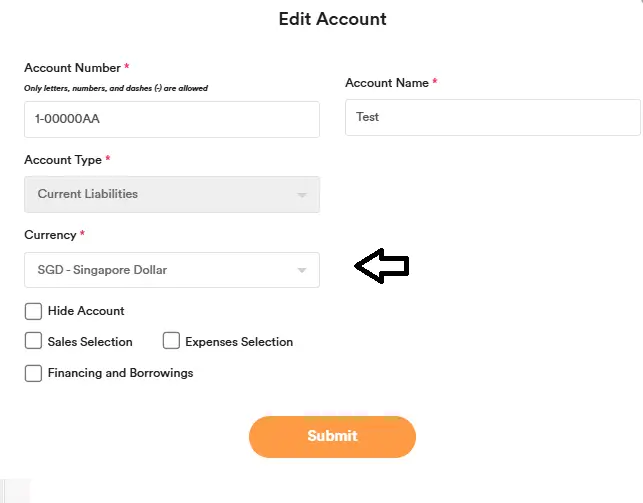Click the Account Type dropdown arrow
Screen dimensions: 643x503
point(302,195)
